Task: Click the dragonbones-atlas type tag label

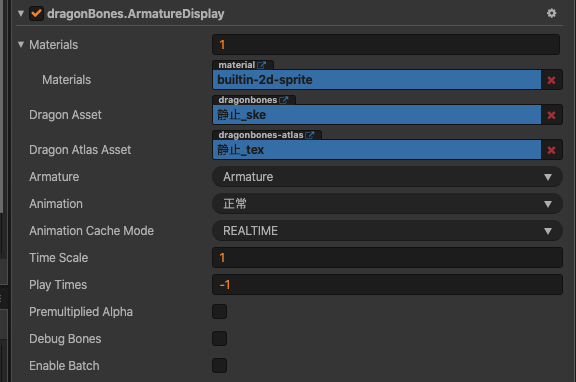Action: 261,135
